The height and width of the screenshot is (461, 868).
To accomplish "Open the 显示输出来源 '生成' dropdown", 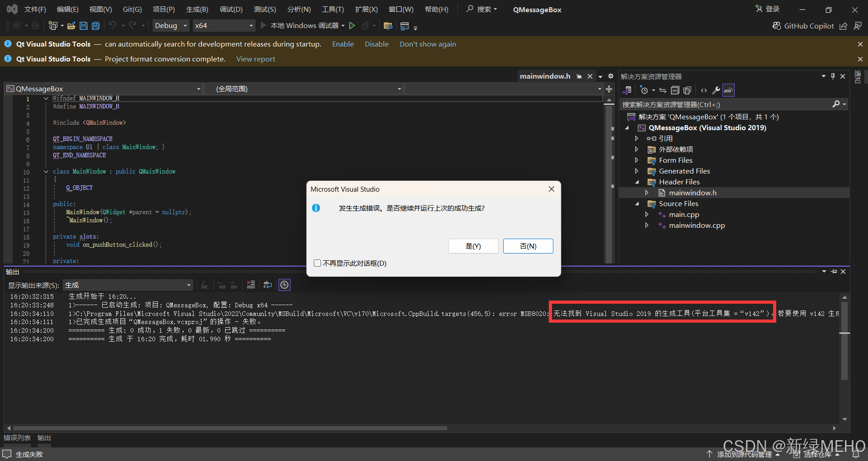I will (x=128, y=285).
